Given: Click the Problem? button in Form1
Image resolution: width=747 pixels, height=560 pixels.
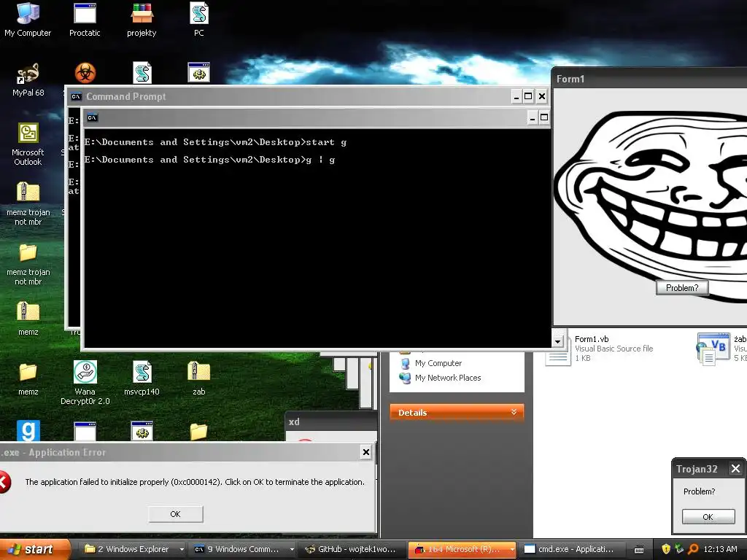Looking at the screenshot, I should tap(682, 287).
